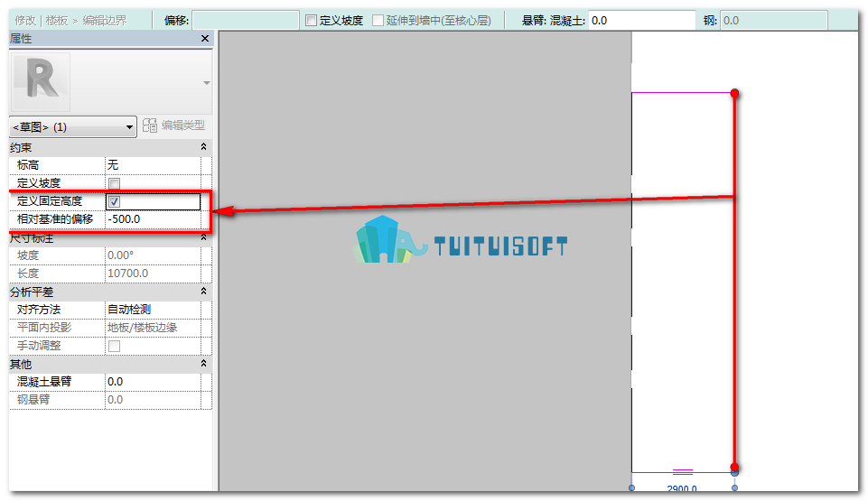
Task: Click the 编辑类型 edit type icon
Action: coord(149,125)
